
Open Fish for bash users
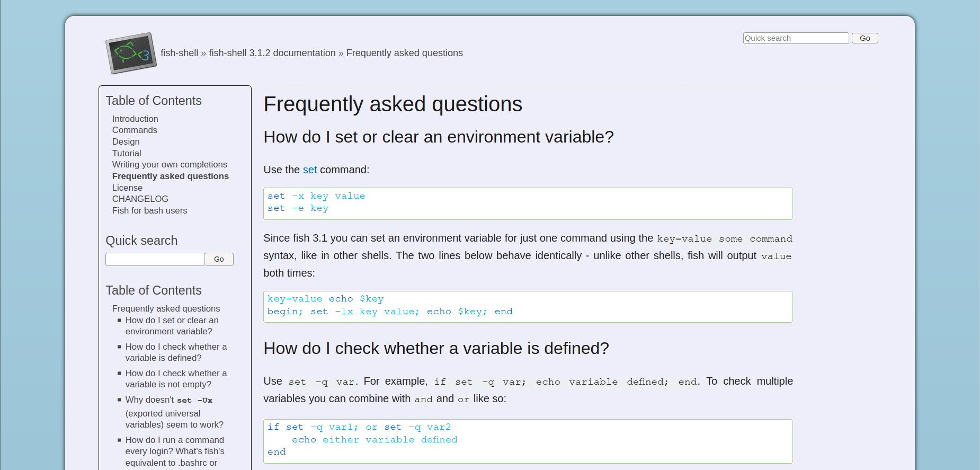[149, 211]
